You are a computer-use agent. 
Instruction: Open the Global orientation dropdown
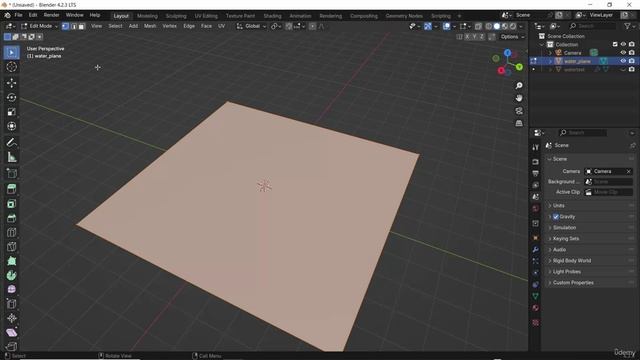coord(251,26)
